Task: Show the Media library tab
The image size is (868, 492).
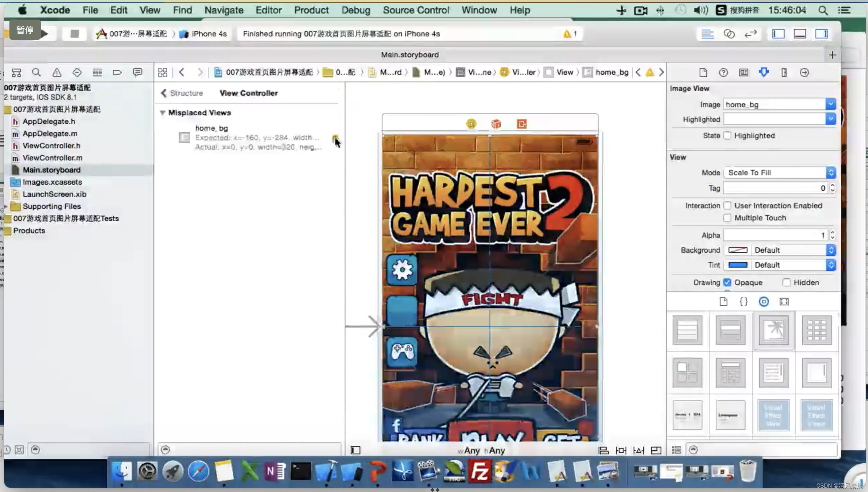Action: pyautogui.click(x=784, y=301)
